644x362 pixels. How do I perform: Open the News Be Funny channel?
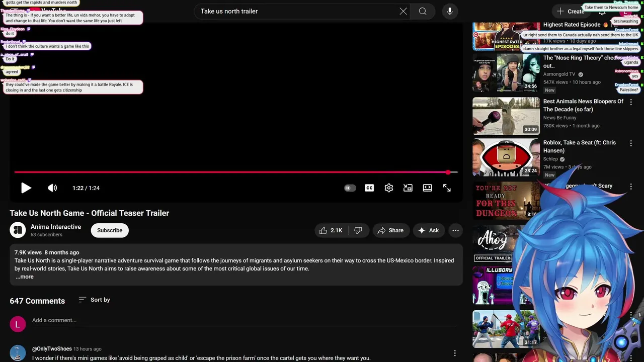(x=560, y=118)
